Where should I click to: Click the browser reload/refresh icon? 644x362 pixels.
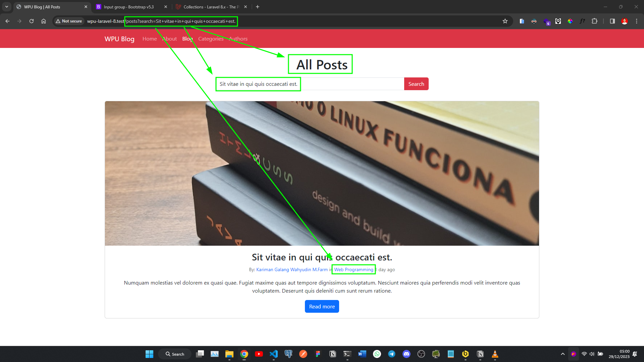click(x=32, y=21)
